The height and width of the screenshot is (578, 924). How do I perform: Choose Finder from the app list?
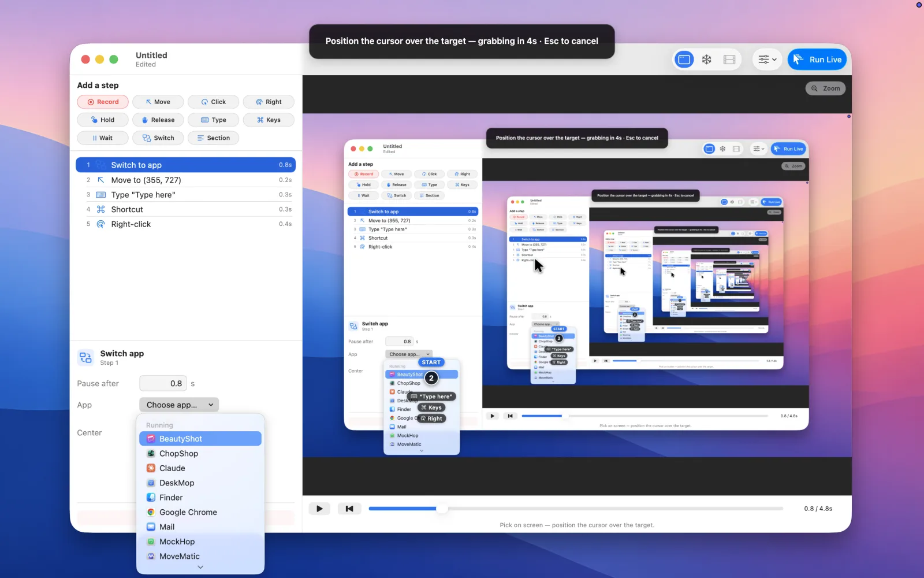pyautogui.click(x=200, y=498)
